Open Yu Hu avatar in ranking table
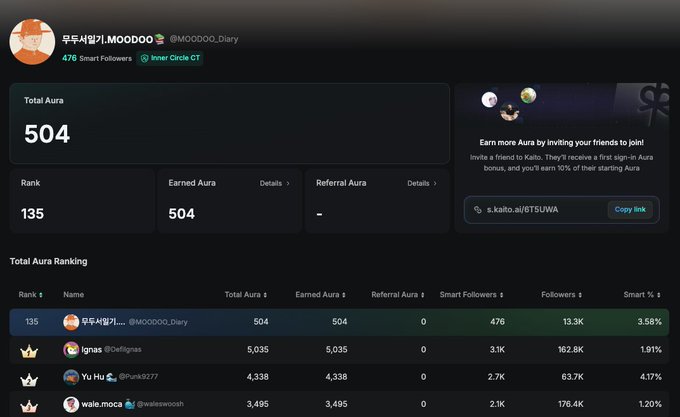 [71, 377]
